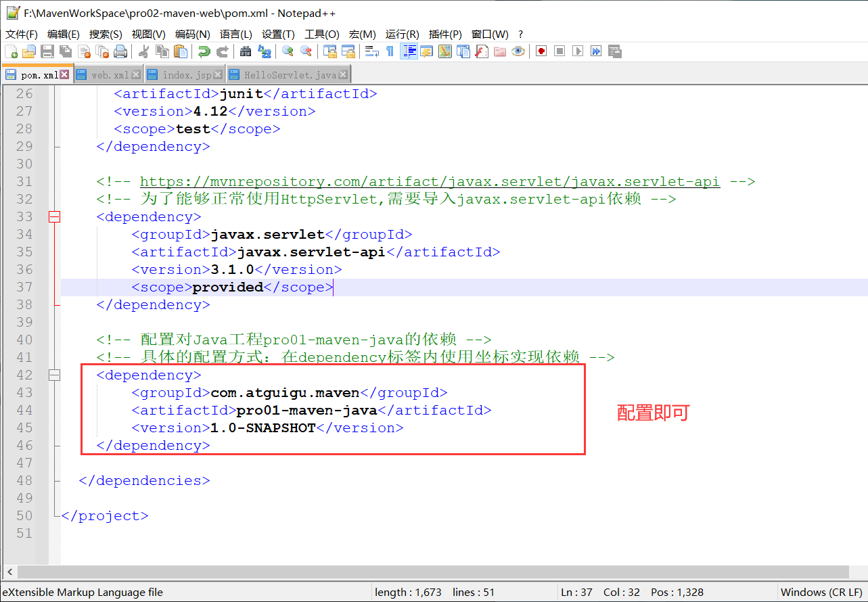Screen dimensions: 868x602
Task: Open the Document List toolbar icon
Action: coord(463,51)
